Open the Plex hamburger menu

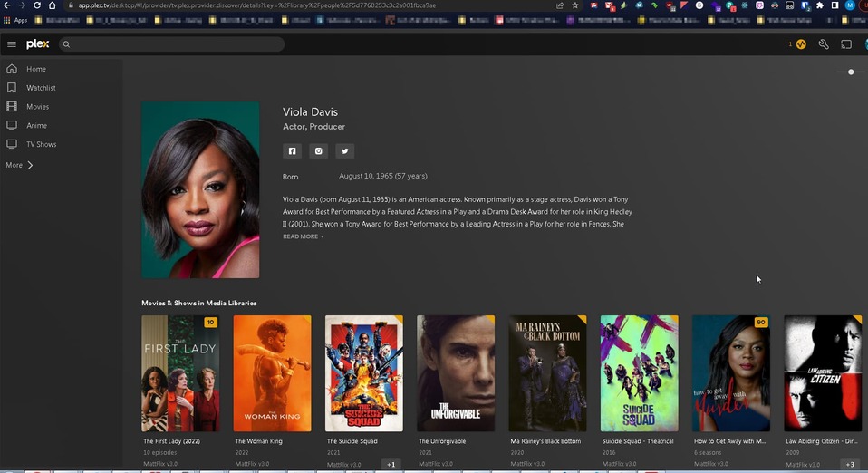pos(12,44)
